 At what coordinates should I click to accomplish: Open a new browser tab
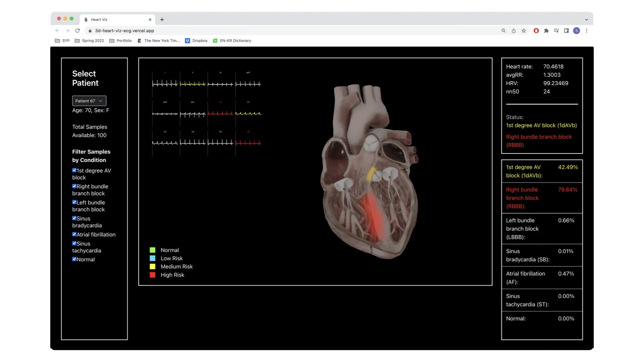[162, 19]
